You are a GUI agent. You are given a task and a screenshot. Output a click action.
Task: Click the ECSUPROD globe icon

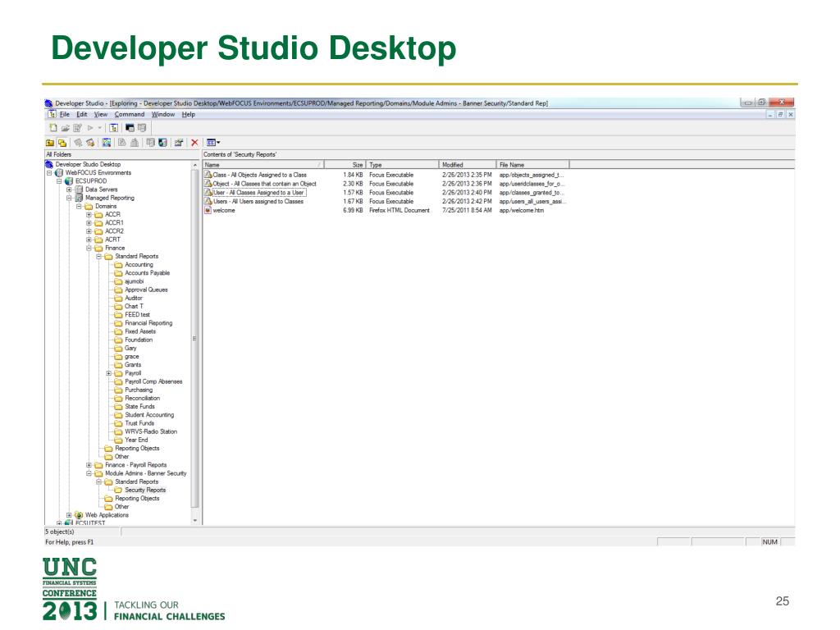pos(69,181)
